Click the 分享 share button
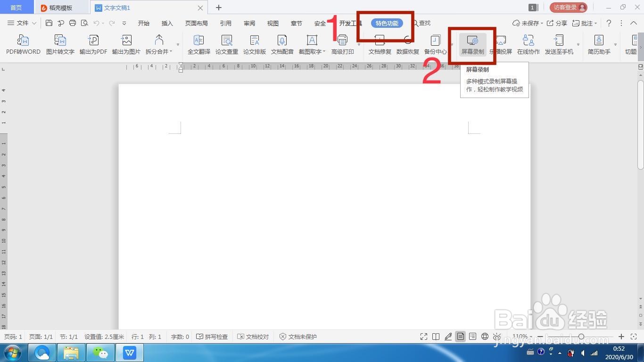 (x=557, y=23)
